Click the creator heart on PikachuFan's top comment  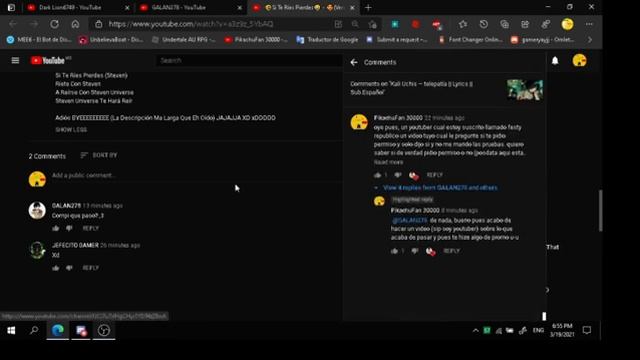click(x=413, y=176)
